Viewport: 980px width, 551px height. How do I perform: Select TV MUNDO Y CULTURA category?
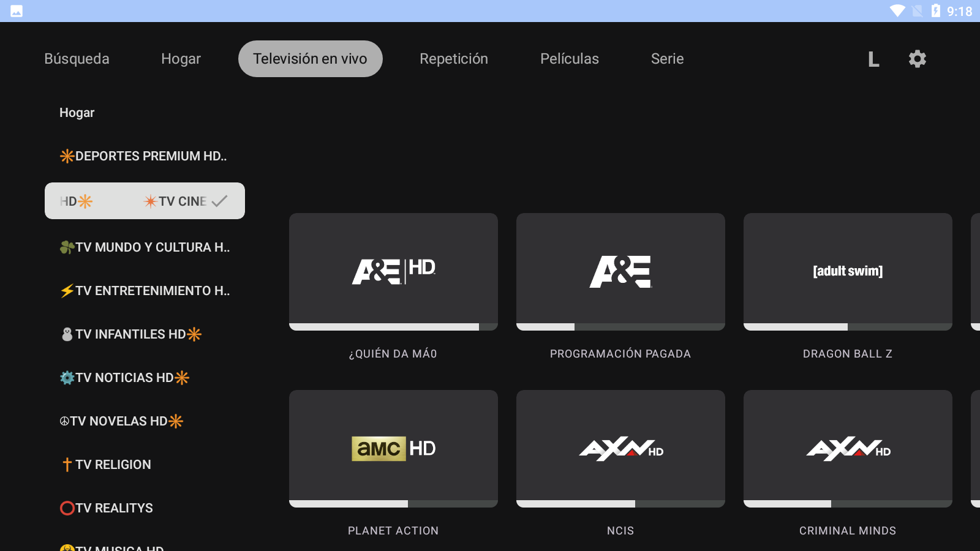pyautogui.click(x=145, y=247)
